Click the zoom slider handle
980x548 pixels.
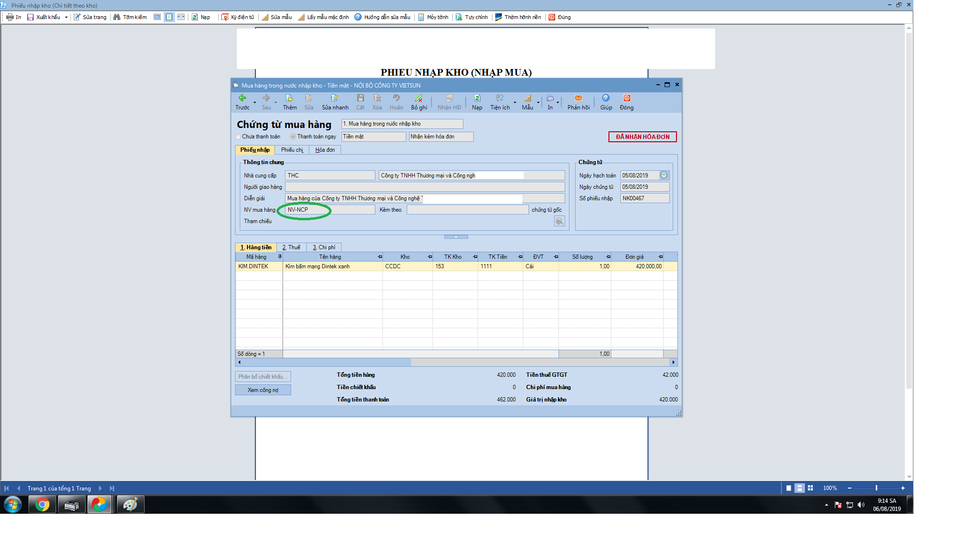(876, 488)
